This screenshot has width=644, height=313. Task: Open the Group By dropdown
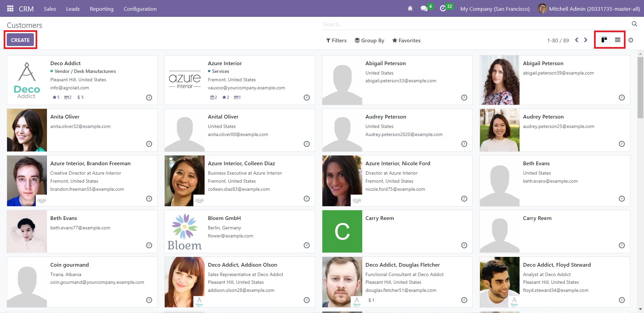(x=369, y=40)
